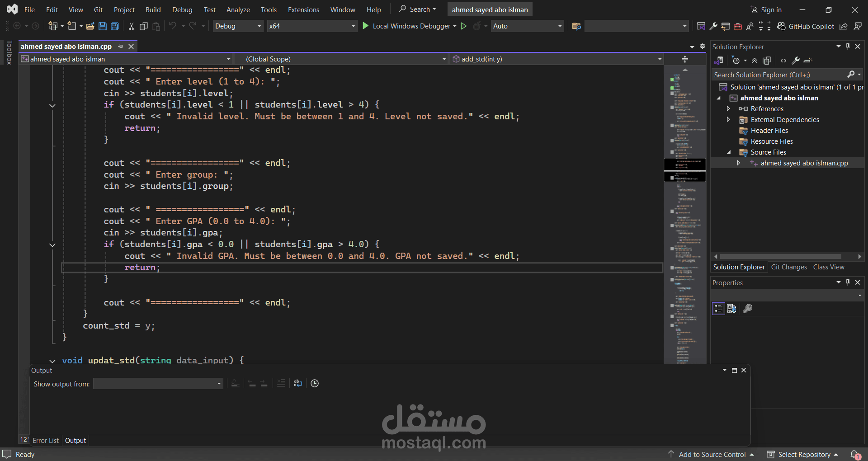Click Sign in at the top right
The height and width of the screenshot is (461, 868).
766,9
